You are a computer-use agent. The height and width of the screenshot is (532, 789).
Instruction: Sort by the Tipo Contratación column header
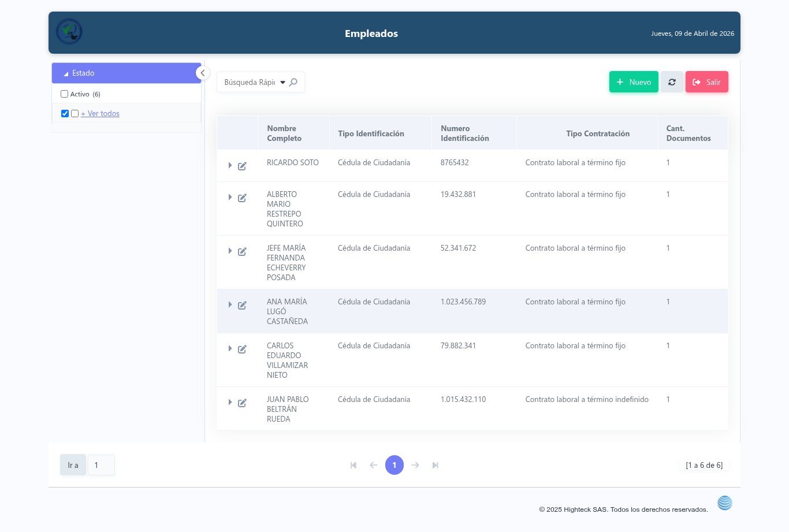tap(598, 133)
